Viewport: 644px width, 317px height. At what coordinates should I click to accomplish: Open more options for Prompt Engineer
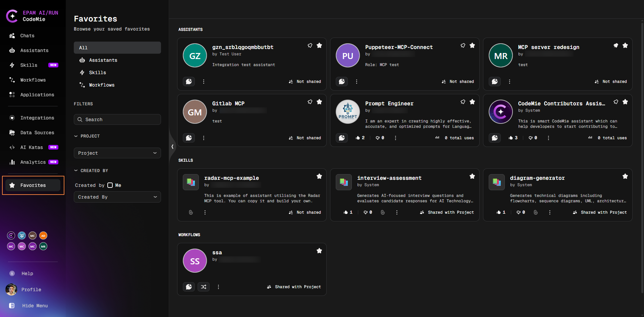point(395,138)
